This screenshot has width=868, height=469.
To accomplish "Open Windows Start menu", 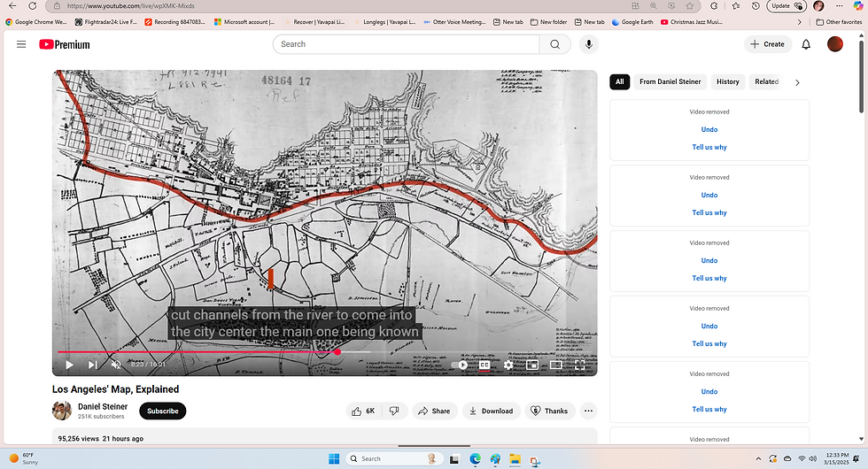I will 334,458.
